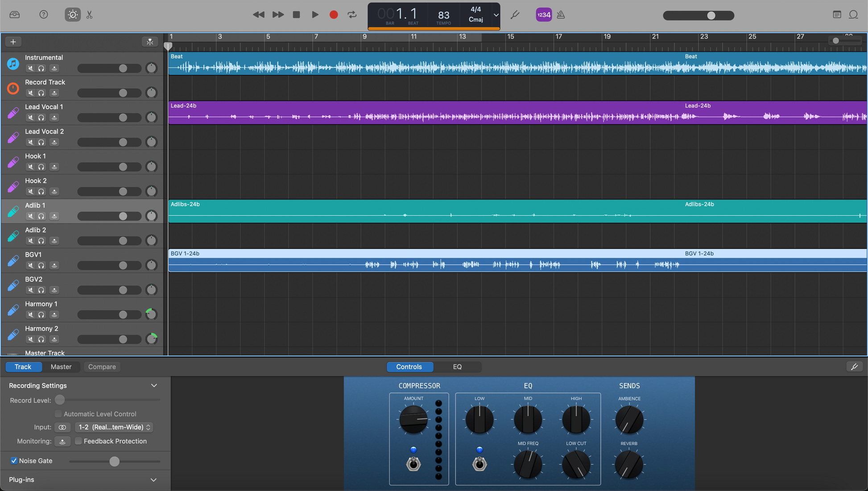Toggle the Metronome icon
This screenshot has width=868, height=491.
click(x=561, y=15)
